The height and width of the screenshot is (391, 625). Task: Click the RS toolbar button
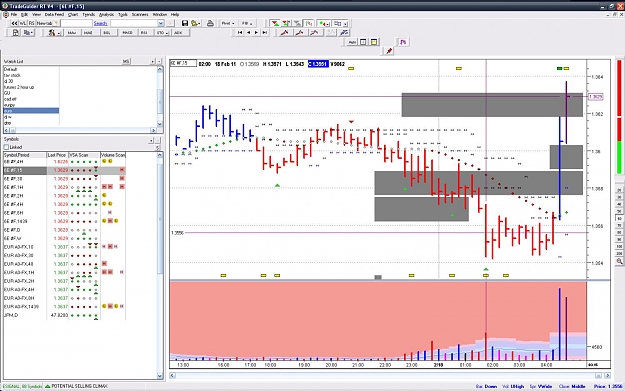(31, 24)
